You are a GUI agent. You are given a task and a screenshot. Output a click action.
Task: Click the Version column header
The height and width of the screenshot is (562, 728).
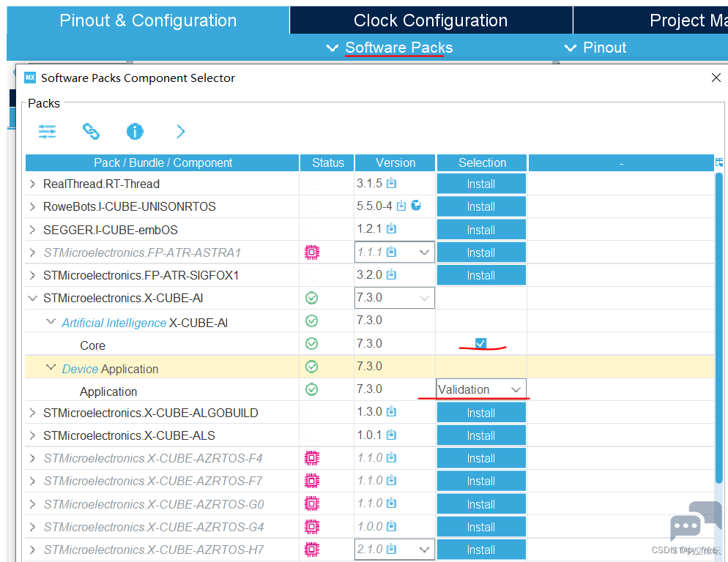click(395, 163)
